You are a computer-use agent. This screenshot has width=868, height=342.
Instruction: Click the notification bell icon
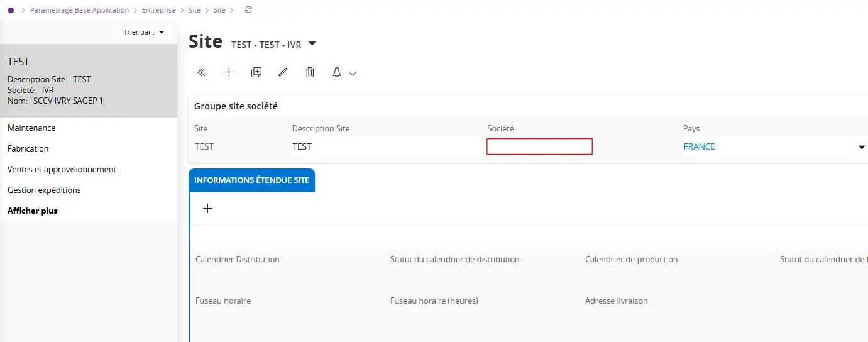(x=337, y=73)
